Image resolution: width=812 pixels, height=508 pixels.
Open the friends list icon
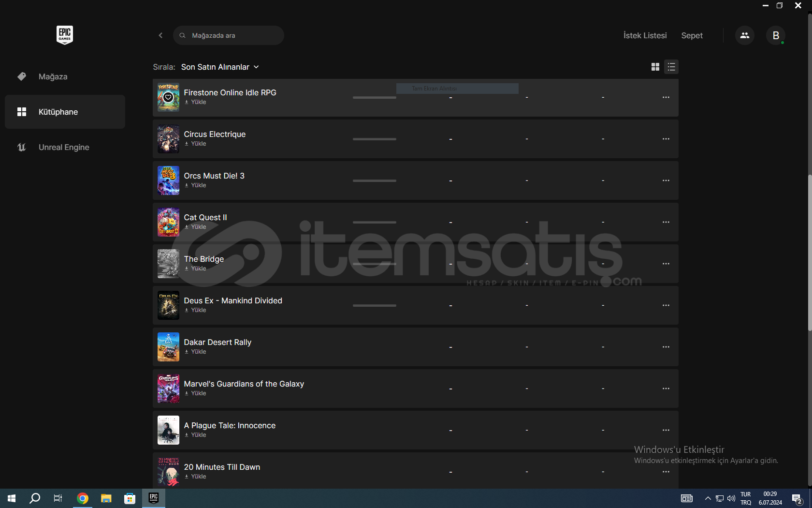tap(744, 35)
